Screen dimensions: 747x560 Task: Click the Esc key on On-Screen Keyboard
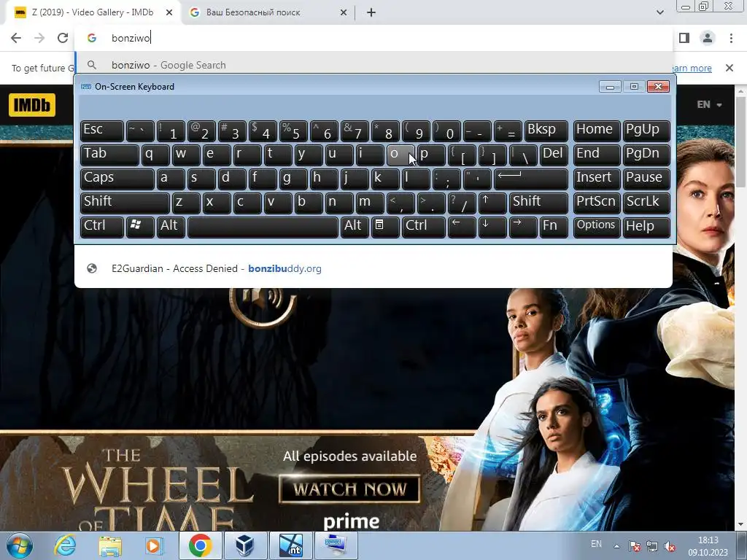tap(102, 131)
